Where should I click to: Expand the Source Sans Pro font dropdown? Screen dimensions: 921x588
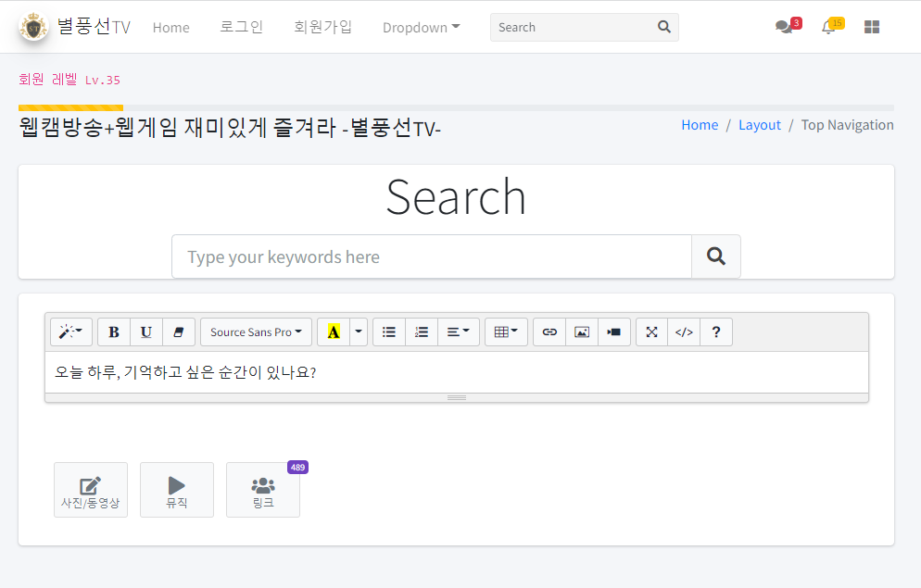pos(256,332)
